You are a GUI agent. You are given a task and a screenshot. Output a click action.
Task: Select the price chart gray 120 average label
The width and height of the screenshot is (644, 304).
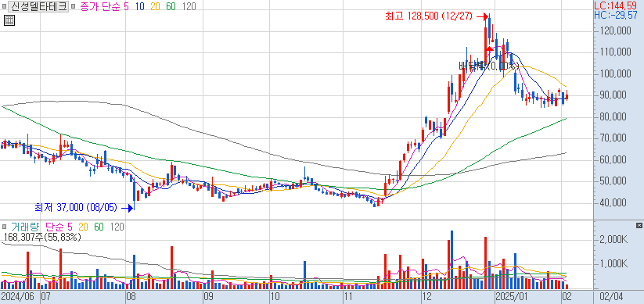click(189, 6)
